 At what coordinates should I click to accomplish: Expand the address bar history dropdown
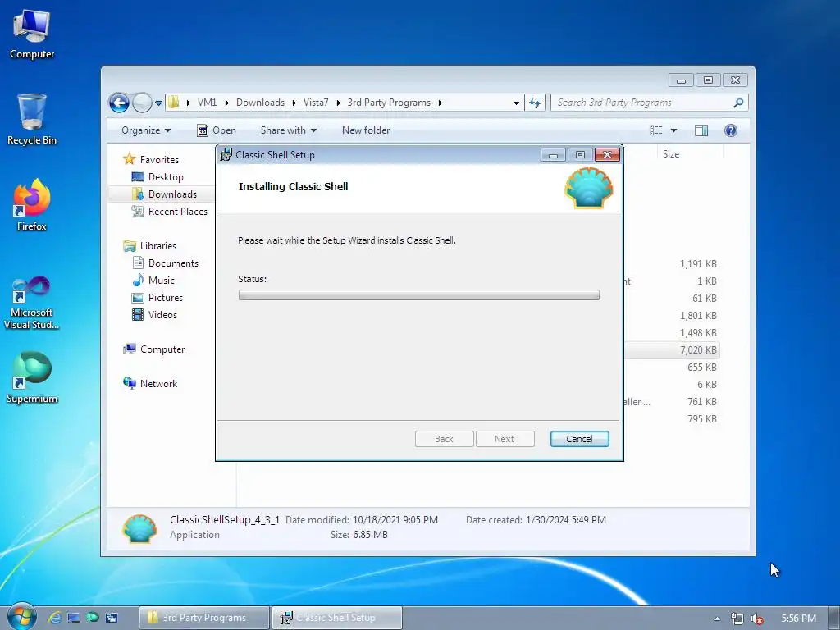tap(516, 103)
